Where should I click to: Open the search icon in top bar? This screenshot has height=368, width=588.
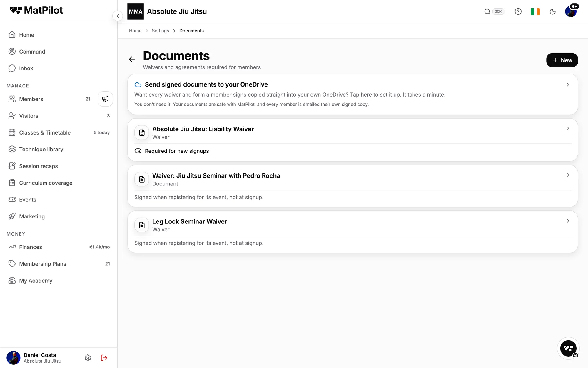pos(487,11)
